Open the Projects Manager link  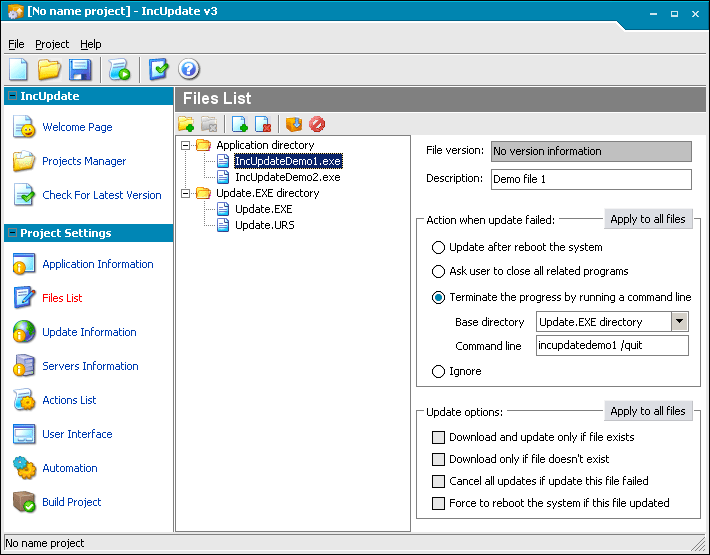point(84,161)
